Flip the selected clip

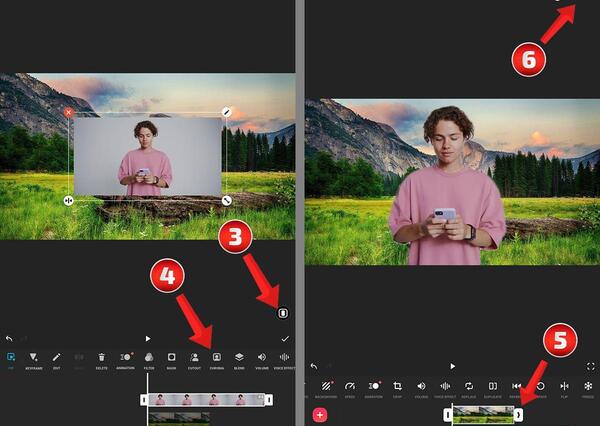[564, 389]
